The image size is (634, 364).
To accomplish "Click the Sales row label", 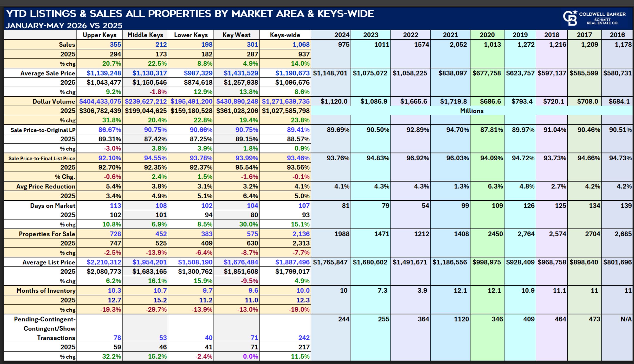I will pyautogui.click(x=67, y=45).
